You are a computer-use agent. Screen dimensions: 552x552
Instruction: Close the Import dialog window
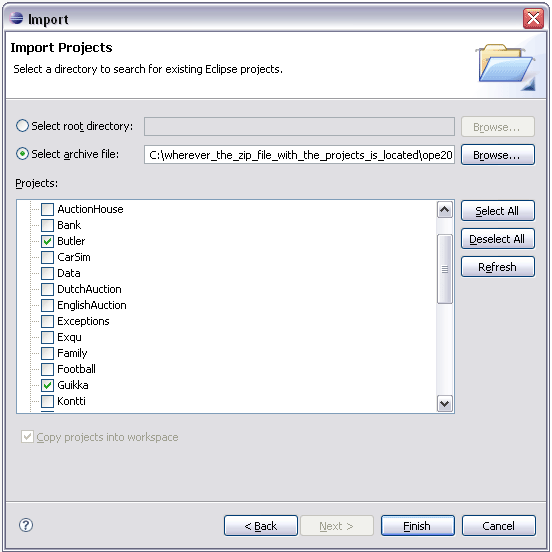point(533,18)
